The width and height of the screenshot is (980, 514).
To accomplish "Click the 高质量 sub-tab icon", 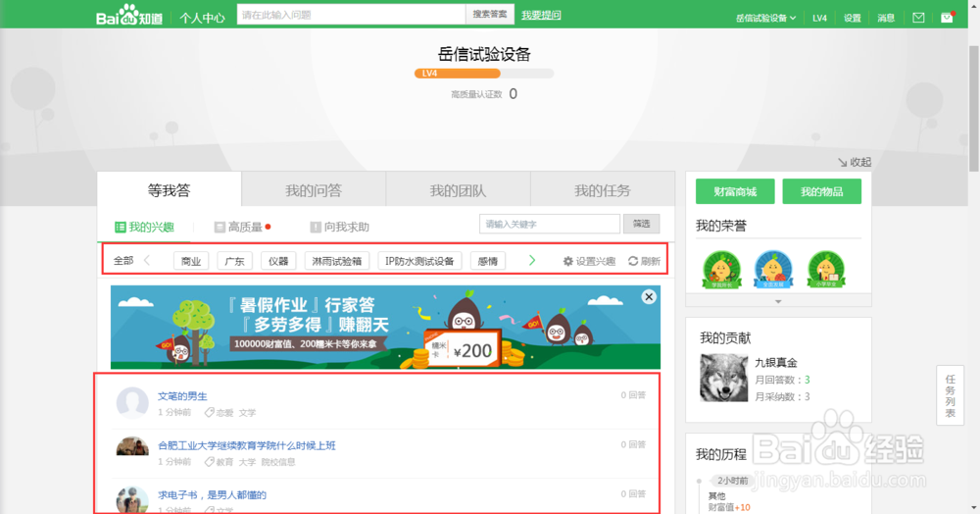I will (x=220, y=227).
